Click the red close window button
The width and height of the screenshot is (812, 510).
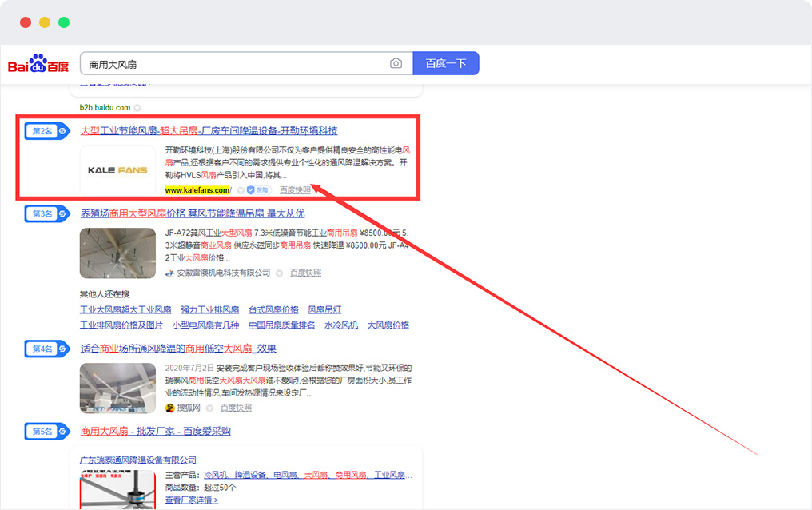point(26,22)
